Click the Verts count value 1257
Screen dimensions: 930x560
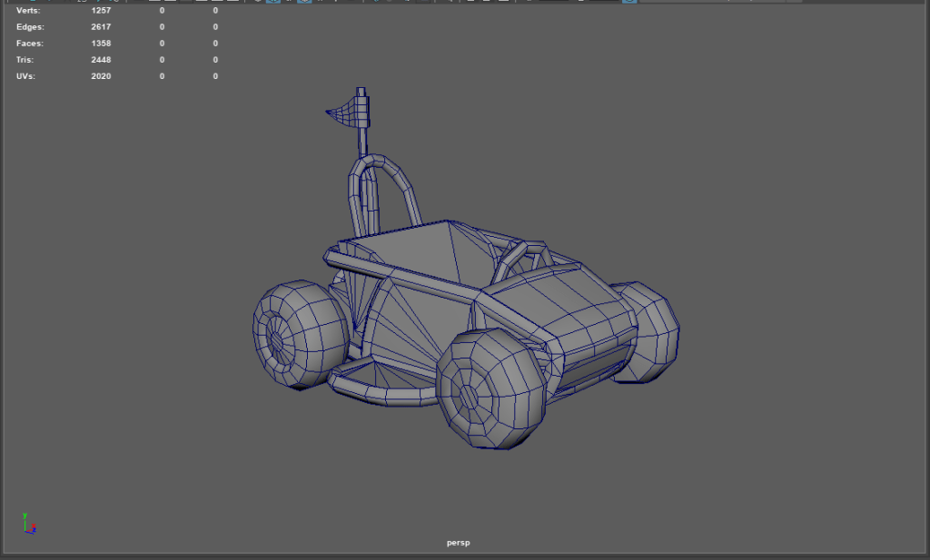[101, 11]
